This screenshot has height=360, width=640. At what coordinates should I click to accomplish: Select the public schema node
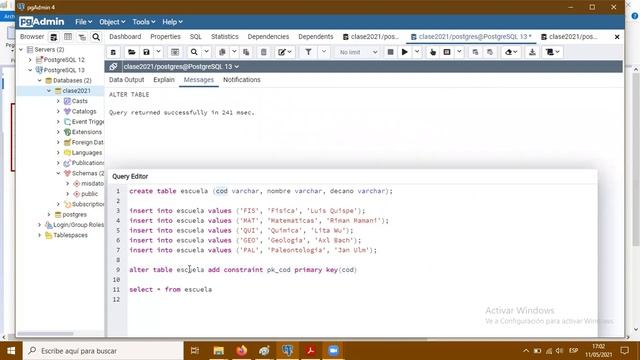[x=89, y=194]
